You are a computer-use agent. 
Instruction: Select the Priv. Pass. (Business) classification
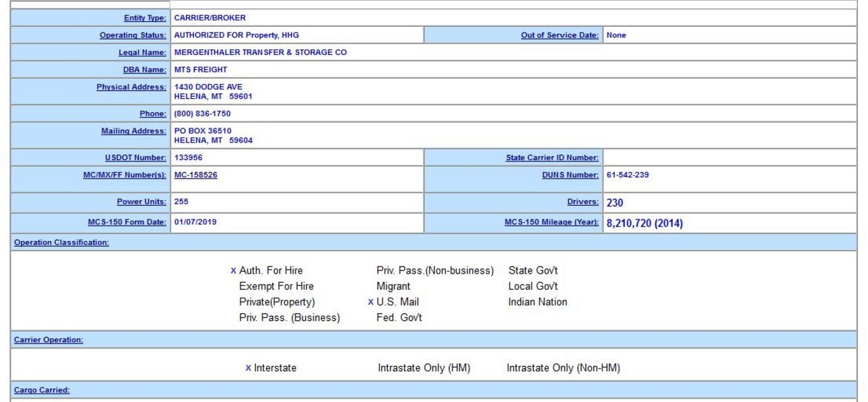tap(289, 317)
